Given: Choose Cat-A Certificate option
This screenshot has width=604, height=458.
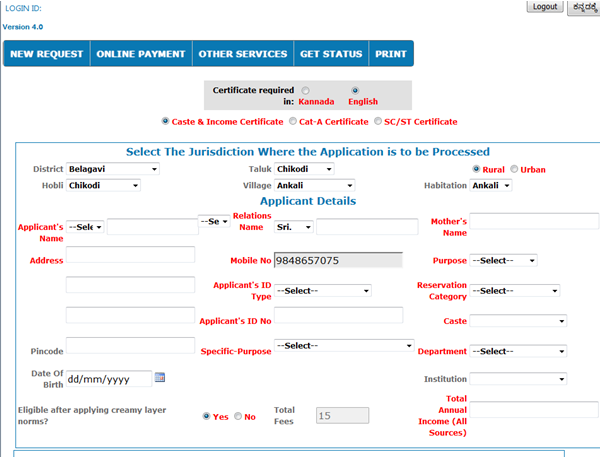Looking at the screenshot, I should pyautogui.click(x=293, y=121).
